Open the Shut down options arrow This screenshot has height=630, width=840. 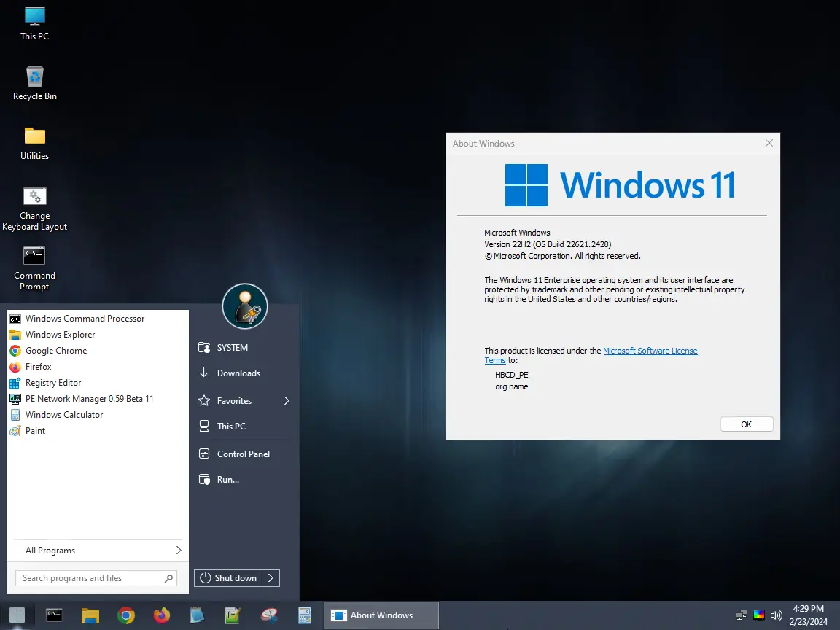(x=270, y=577)
